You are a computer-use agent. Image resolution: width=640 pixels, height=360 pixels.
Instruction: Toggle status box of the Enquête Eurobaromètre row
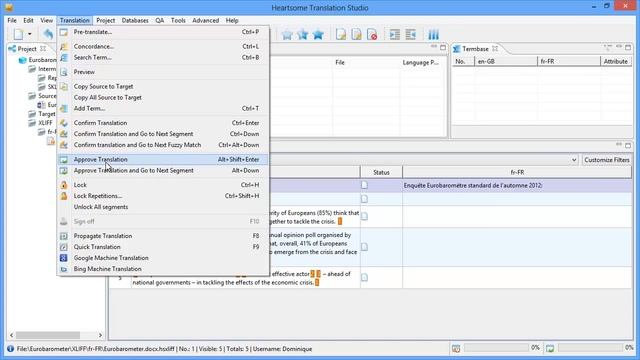[x=364, y=185]
